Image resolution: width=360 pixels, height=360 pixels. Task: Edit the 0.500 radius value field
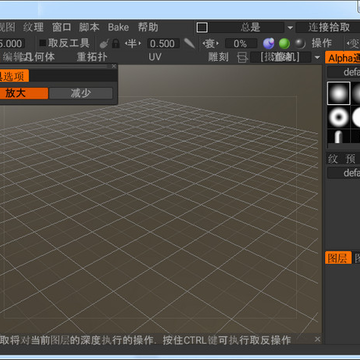coord(162,44)
